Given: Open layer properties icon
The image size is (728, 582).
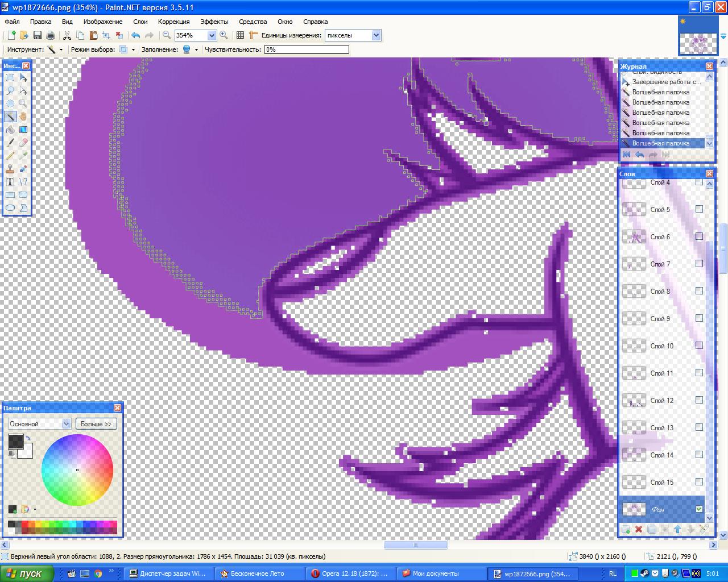Looking at the screenshot, I should coord(704,529).
